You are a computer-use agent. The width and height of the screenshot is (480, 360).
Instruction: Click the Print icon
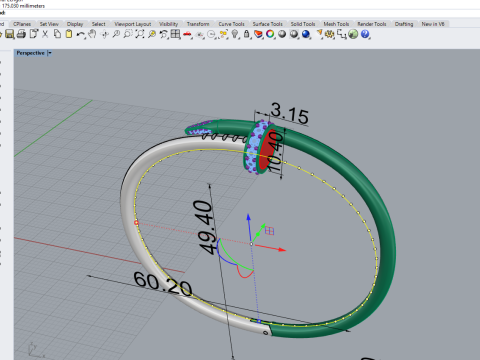pyautogui.click(x=21, y=34)
